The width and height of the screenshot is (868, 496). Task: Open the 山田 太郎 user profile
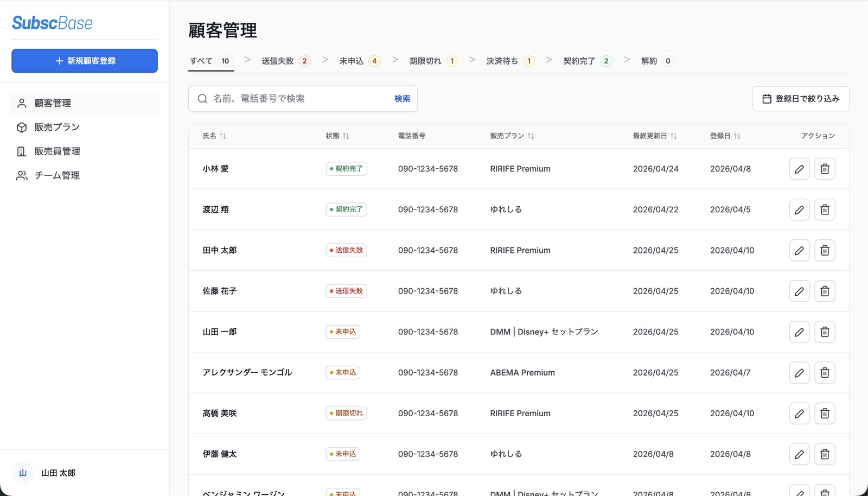[44, 473]
